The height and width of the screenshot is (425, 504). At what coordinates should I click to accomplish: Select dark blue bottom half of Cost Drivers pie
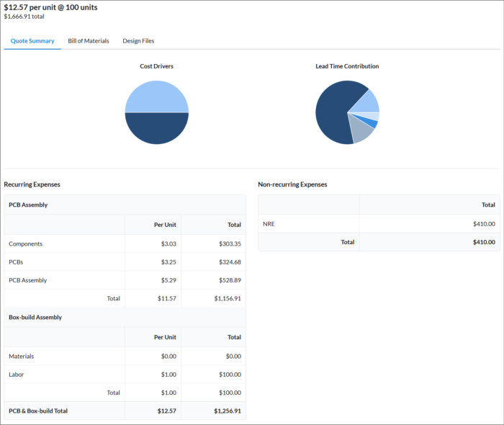[x=156, y=128]
